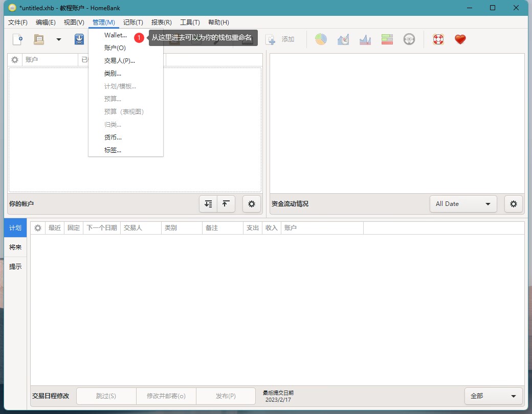The image size is (532, 414).
Task: Expand recent files arrow beside open icon
Action: click(x=58, y=39)
